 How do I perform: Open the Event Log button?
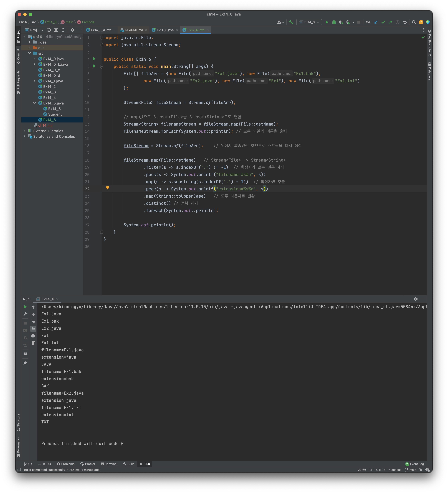[x=414, y=464]
